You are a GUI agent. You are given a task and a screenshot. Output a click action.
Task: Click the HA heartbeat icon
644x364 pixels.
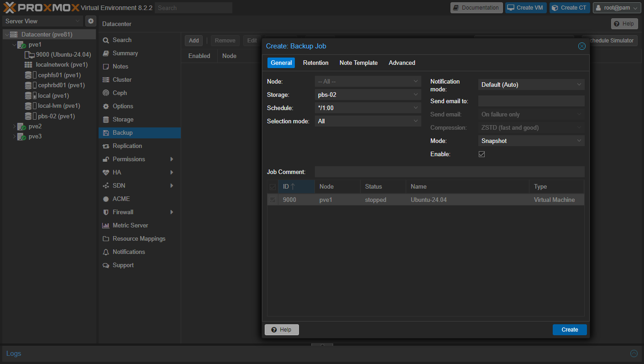click(x=106, y=173)
